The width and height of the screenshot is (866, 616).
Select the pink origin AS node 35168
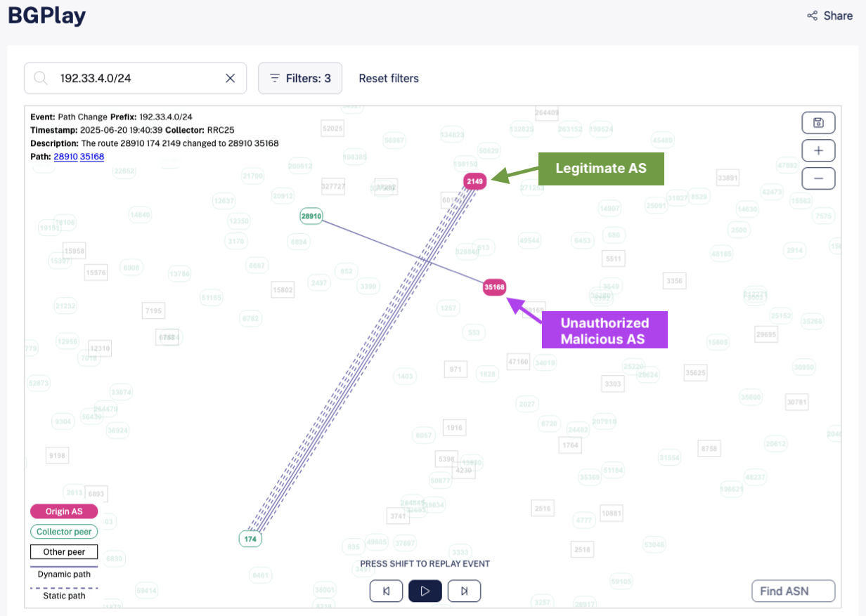click(x=494, y=287)
